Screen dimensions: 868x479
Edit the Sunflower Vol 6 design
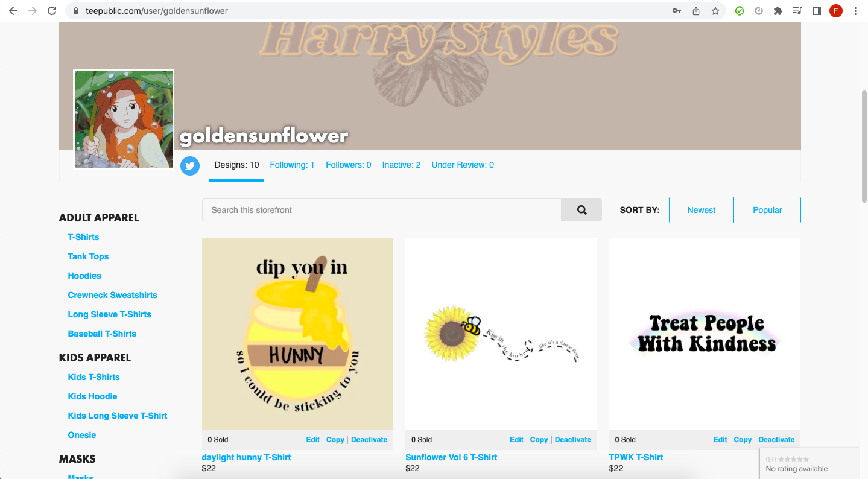click(516, 440)
